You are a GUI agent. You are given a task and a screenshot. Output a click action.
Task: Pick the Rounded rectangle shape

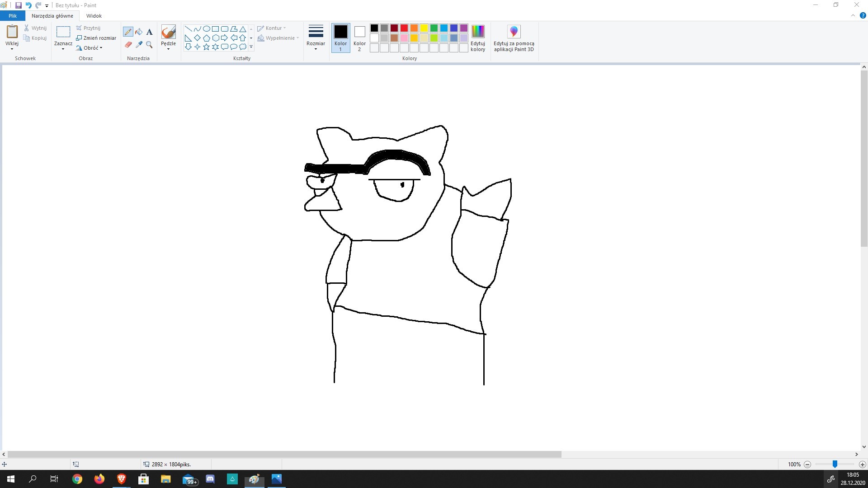(224, 28)
